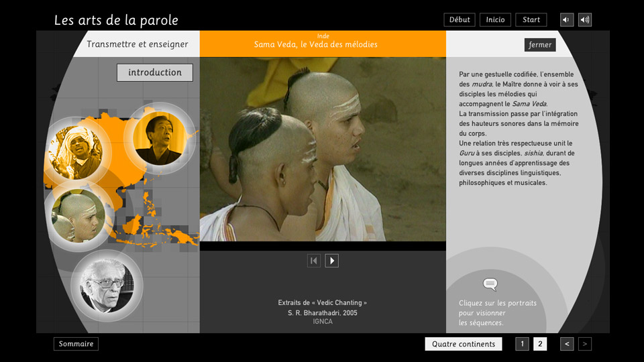Raise the sound volume
This screenshot has width=644, height=362.
coord(585,19)
